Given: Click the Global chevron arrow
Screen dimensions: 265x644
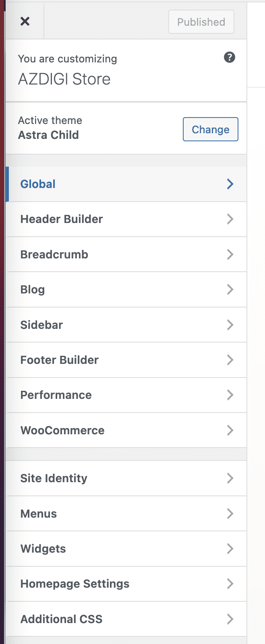Looking at the screenshot, I should click(230, 184).
